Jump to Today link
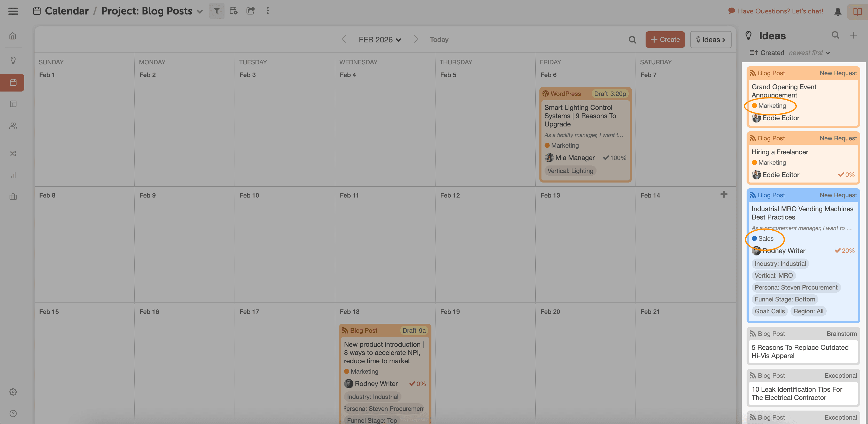This screenshot has width=868, height=424. 439,40
